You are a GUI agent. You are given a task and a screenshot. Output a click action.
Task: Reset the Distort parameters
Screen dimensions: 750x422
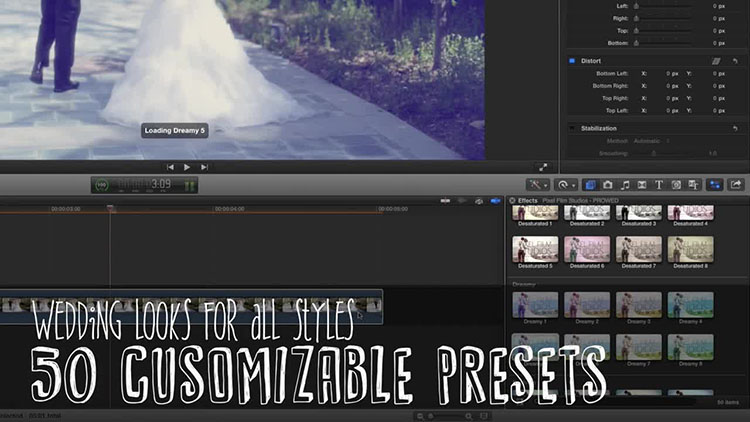pos(735,61)
